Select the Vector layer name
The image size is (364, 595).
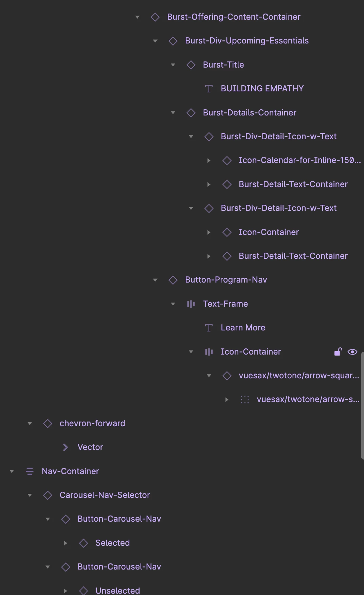[90, 447]
